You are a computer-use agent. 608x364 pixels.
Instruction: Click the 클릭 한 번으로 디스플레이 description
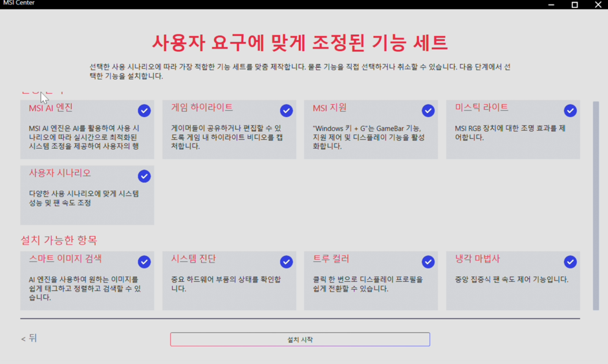367,284
